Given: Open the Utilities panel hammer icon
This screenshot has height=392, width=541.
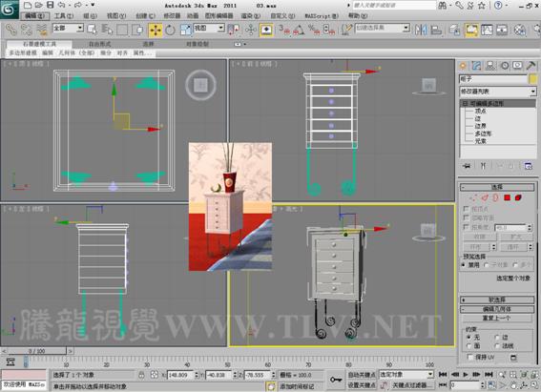Looking at the screenshot, I should pos(531,66).
